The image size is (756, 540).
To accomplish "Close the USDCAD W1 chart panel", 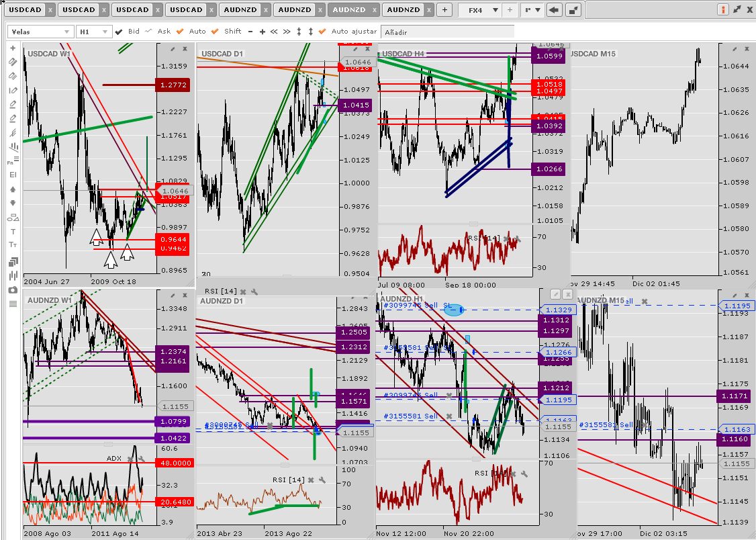I will pyautogui.click(x=185, y=49).
